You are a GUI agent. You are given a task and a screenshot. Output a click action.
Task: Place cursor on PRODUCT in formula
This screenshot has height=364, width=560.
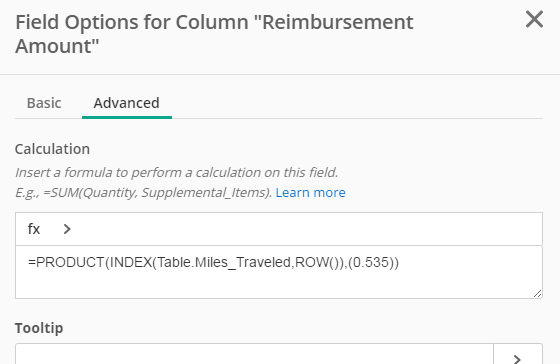coord(70,263)
